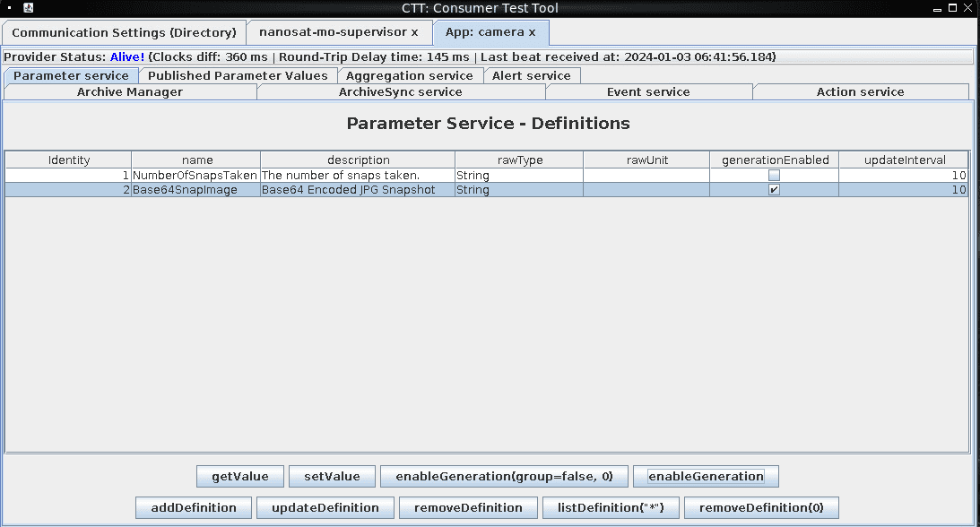
Task: Switch to Published Parameter Values tab
Action: coord(238,75)
